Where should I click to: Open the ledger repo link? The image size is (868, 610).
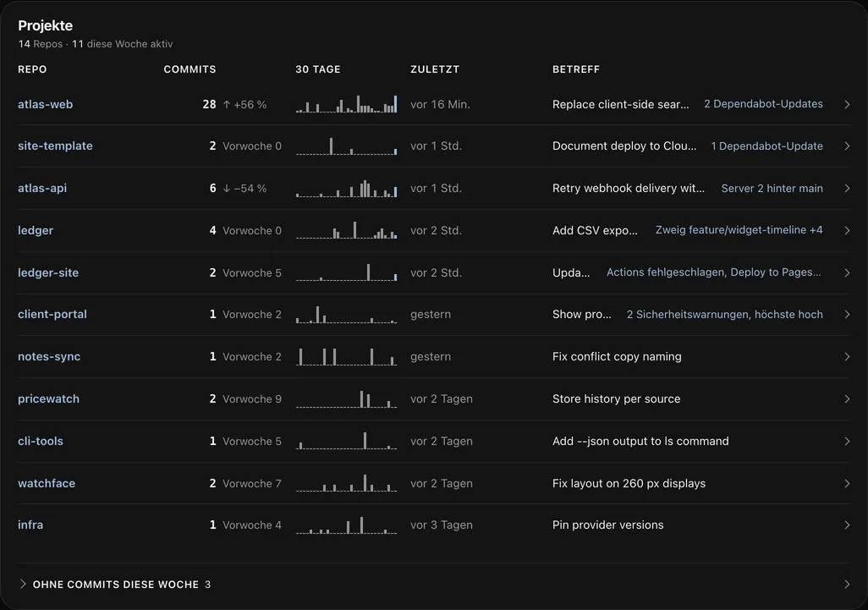(36, 230)
